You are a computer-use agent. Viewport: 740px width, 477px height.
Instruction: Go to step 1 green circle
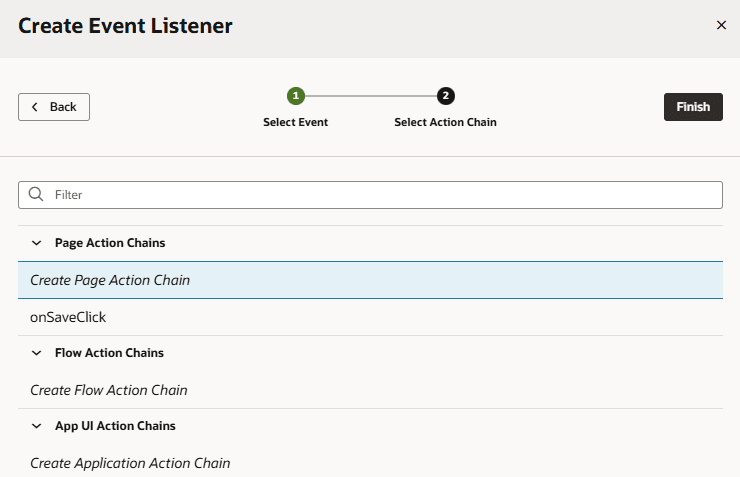295,96
